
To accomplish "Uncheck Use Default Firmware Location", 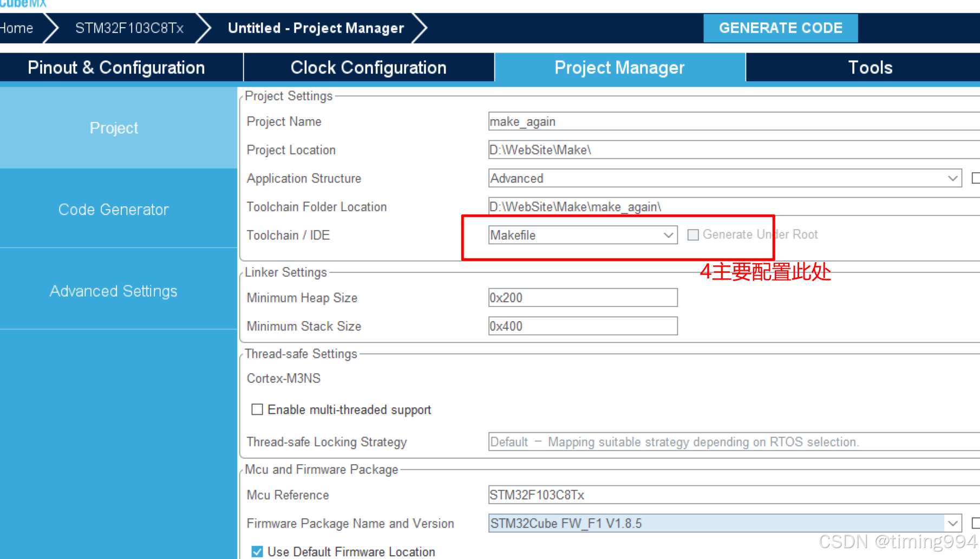I will point(257,551).
